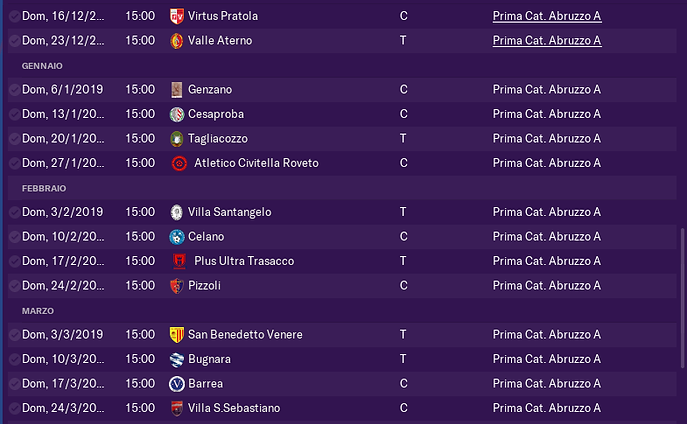Viewport: 687px width, 424px height.
Task: Click the Virtus Pratola club badge
Action: tap(177, 16)
